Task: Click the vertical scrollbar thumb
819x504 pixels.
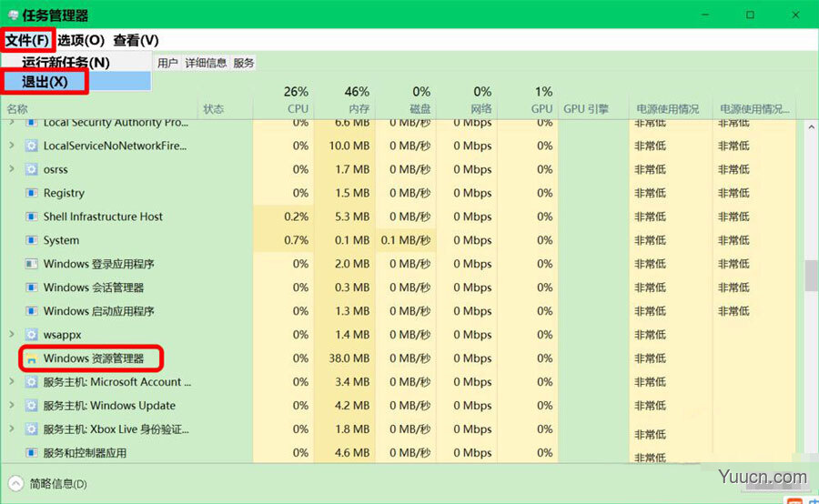Action: 811,275
